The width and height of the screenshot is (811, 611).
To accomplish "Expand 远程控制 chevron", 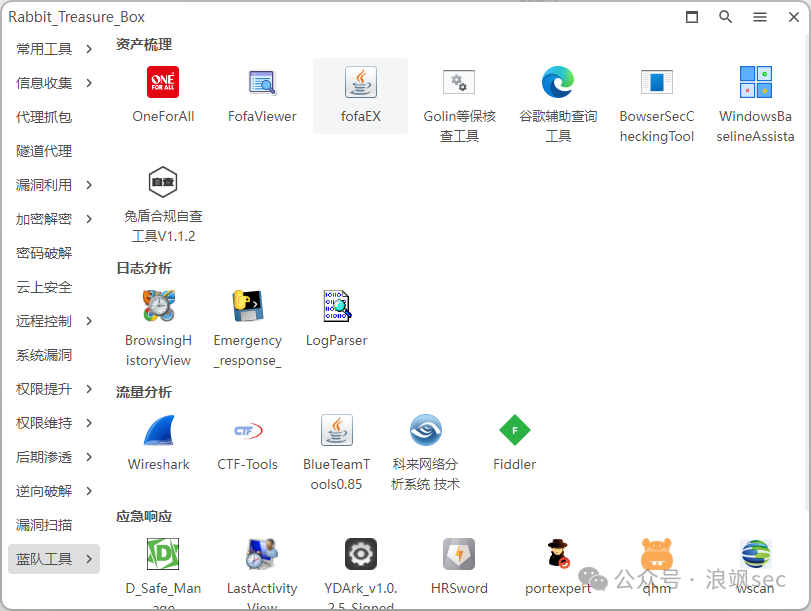I will (x=89, y=321).
